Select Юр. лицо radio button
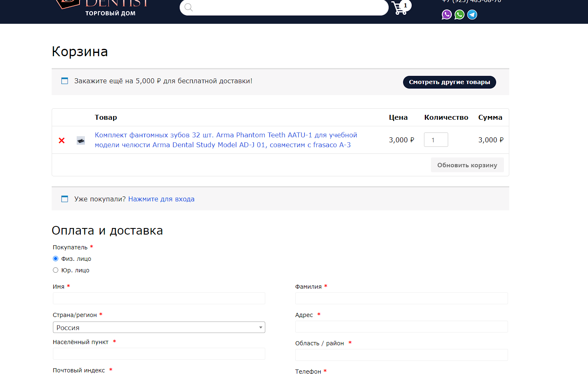The image size is (588, 374). point(55,270)
